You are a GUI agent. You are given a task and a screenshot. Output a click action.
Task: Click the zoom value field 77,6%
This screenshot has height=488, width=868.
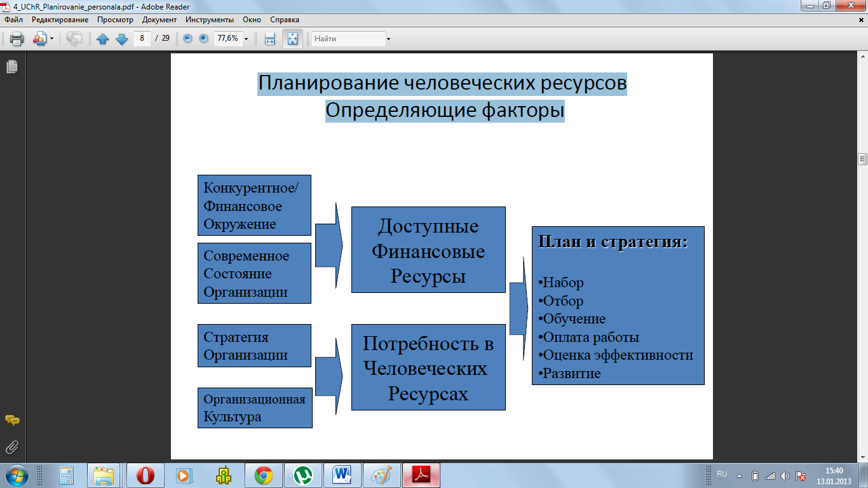point(227,38)
